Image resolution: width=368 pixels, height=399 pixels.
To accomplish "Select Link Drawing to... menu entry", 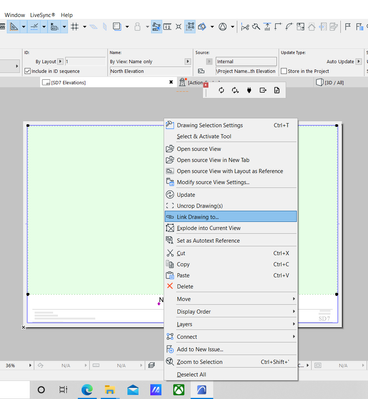I will tap(231, 217).
